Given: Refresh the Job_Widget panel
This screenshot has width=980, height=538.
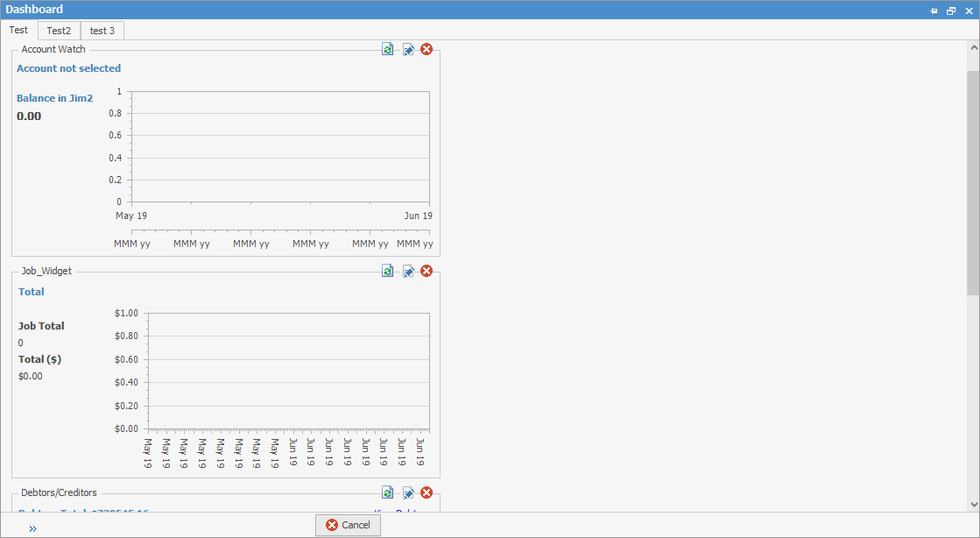Looking at the screenshot, I should (387, 271).
